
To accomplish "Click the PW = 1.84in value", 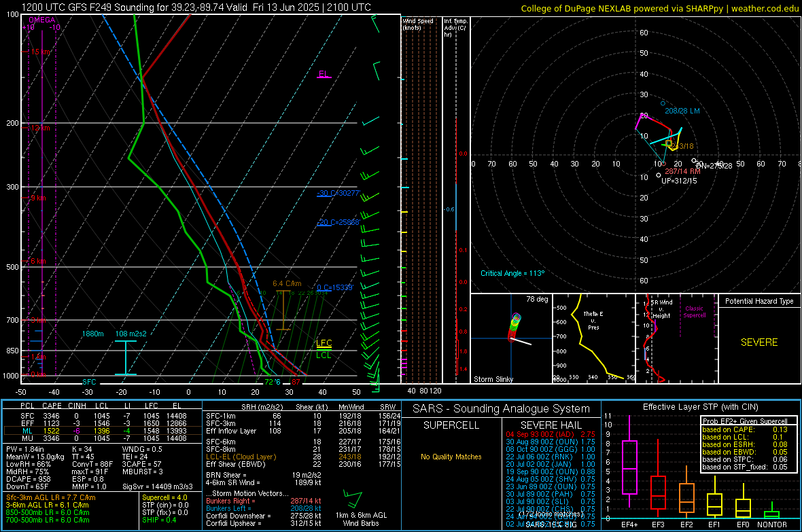I will coord(25,449).
